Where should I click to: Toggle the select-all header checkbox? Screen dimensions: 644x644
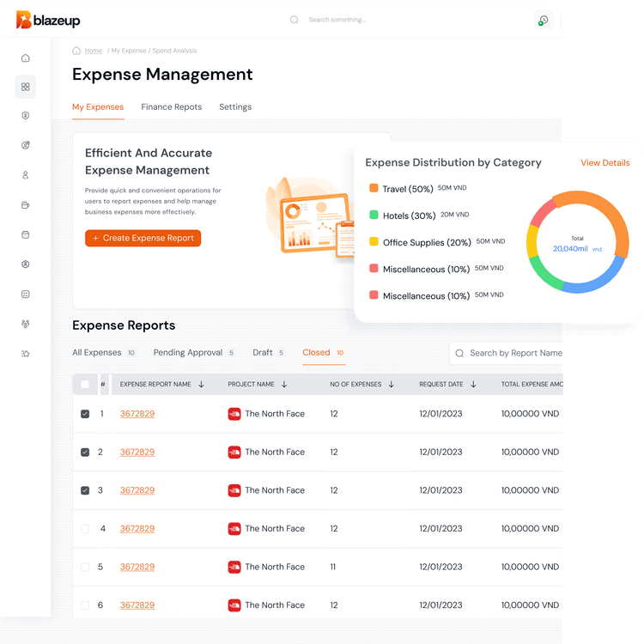pos(84,385)
